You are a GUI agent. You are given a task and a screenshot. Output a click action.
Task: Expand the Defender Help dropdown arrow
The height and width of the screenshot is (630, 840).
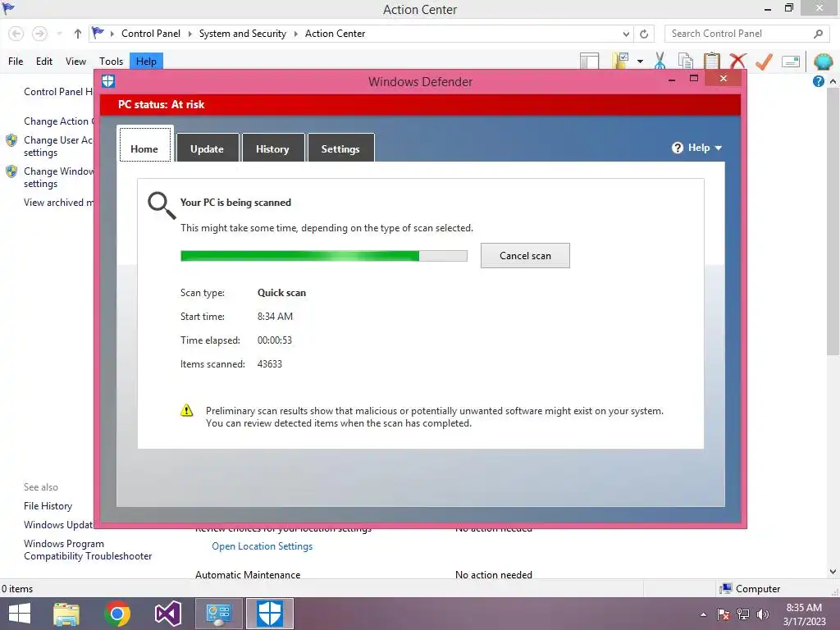click(719, 148)
